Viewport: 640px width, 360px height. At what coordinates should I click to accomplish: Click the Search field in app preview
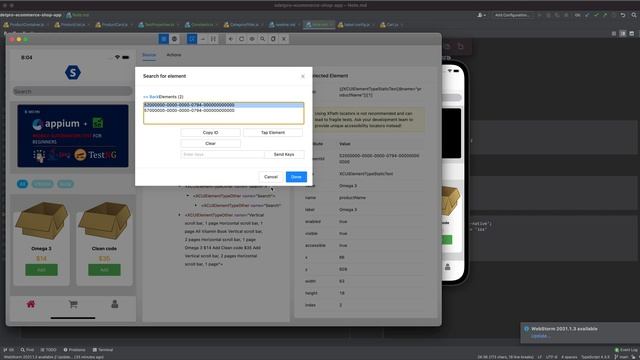pos(72,91)
